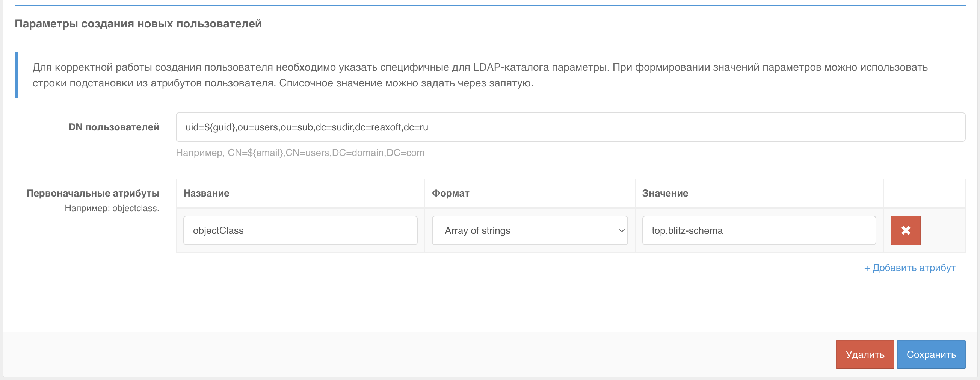The width and height of the screenshot is (980, 380).
Task: Click the hint Например: objectclass
Action: 112,208
